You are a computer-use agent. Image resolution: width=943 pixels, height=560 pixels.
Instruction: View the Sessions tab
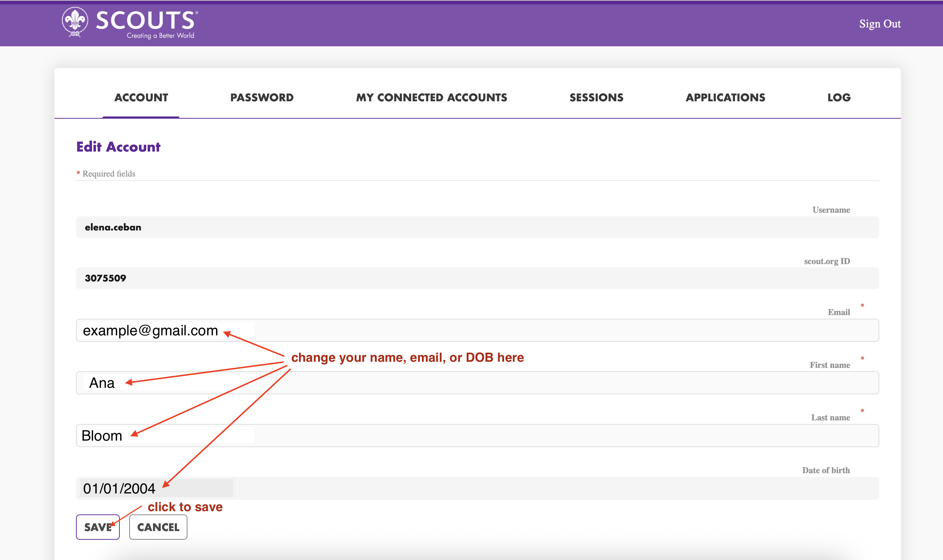click(x=596, y=97)
